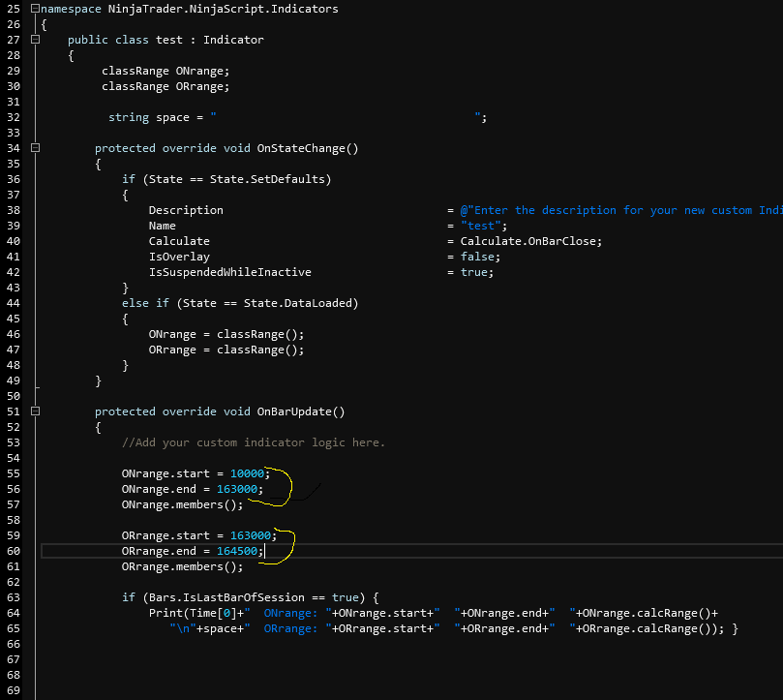Screen dimensions: 783x700
Task: Click line number 32 in the gutter
Action: (x=14, y=117)
